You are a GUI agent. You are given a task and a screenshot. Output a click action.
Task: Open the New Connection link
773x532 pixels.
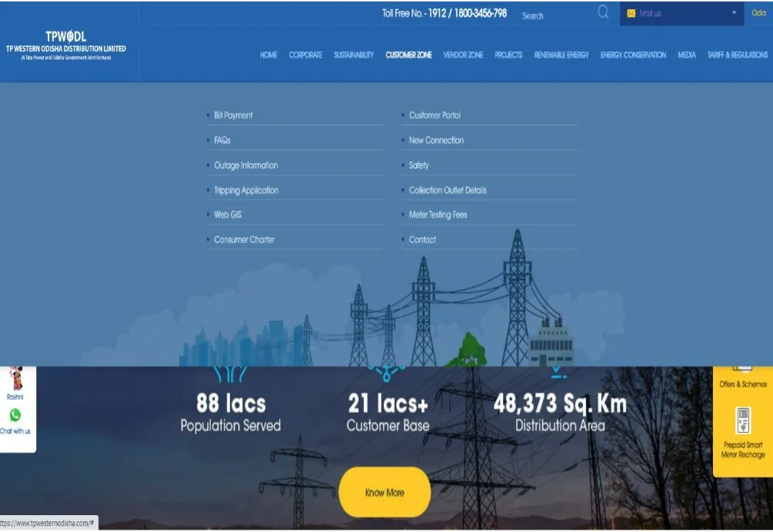436,141
